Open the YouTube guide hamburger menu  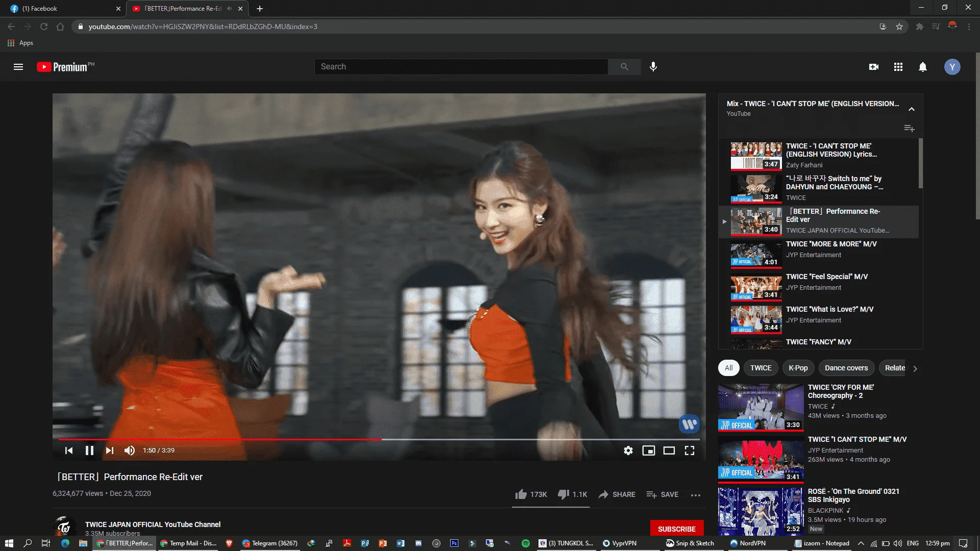[18, 67]
